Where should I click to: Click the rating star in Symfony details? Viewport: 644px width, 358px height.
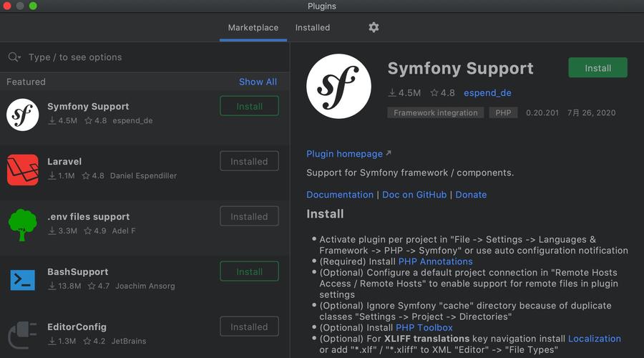(x=434, y=93)
